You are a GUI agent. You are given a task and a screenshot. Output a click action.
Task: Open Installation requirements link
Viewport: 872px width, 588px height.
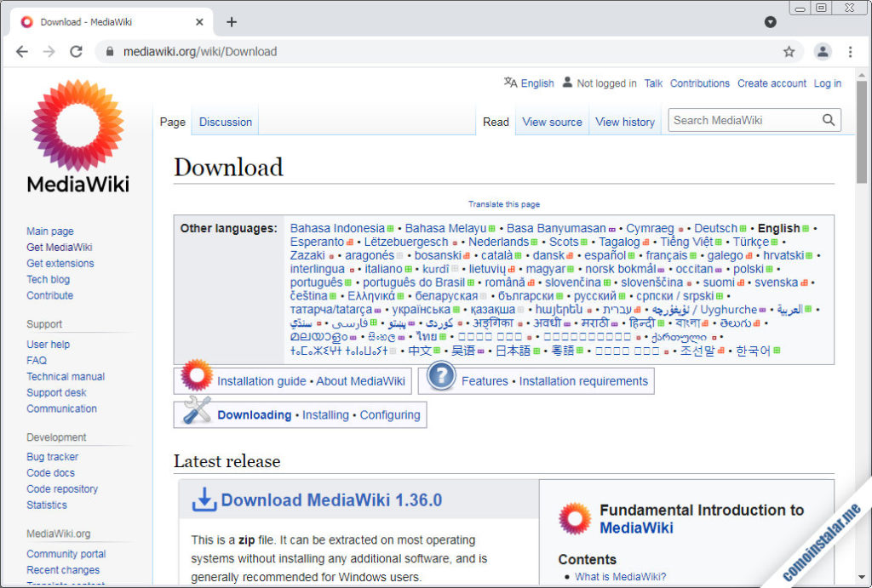tap(583, 381)
